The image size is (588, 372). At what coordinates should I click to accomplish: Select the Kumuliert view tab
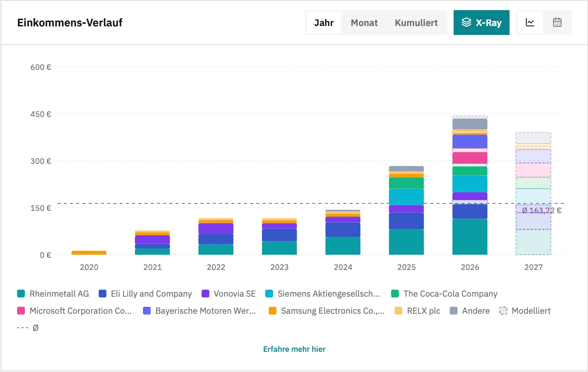click(x=416, y=23)
